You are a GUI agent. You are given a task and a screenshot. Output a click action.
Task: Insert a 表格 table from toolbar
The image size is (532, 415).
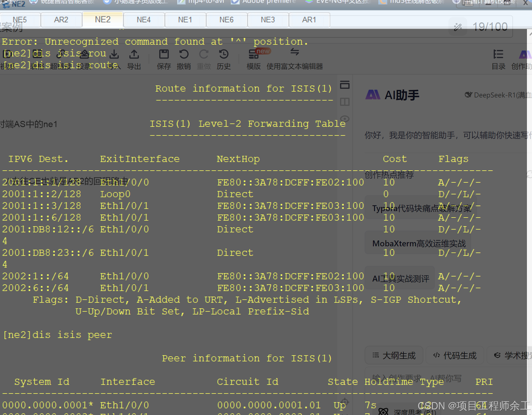[37, 59]
